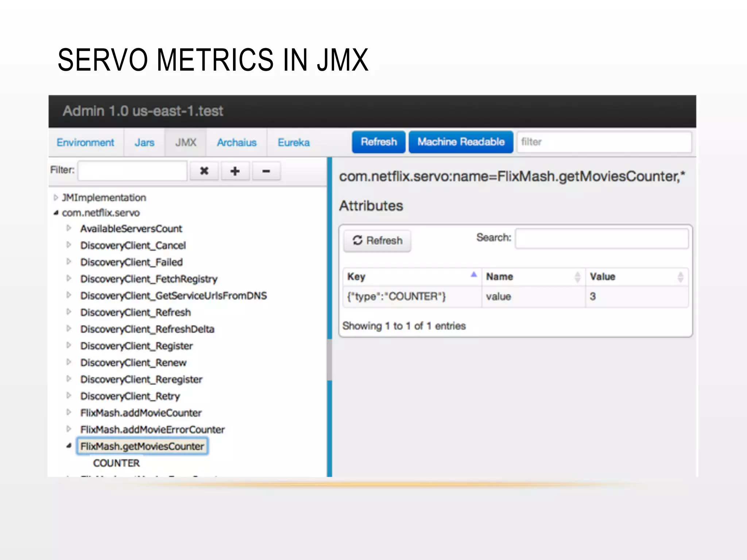Expand the DiscoveryClient_RefreshDelta arrow
This screenshot has height=560, width=747.
click(69, 329)
